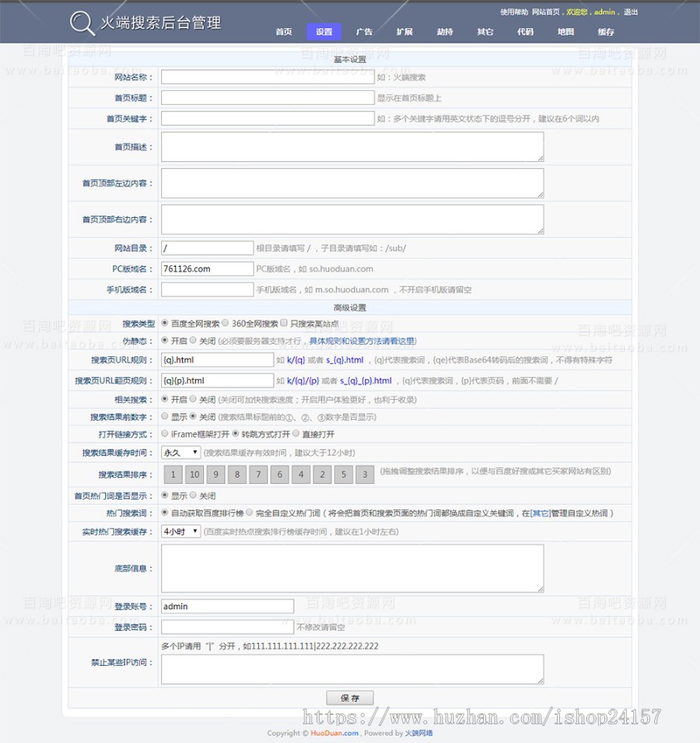This screenshot has height=743, width=700.
Task: Select 直接打开 radio button
Action: tap(296, 433)
